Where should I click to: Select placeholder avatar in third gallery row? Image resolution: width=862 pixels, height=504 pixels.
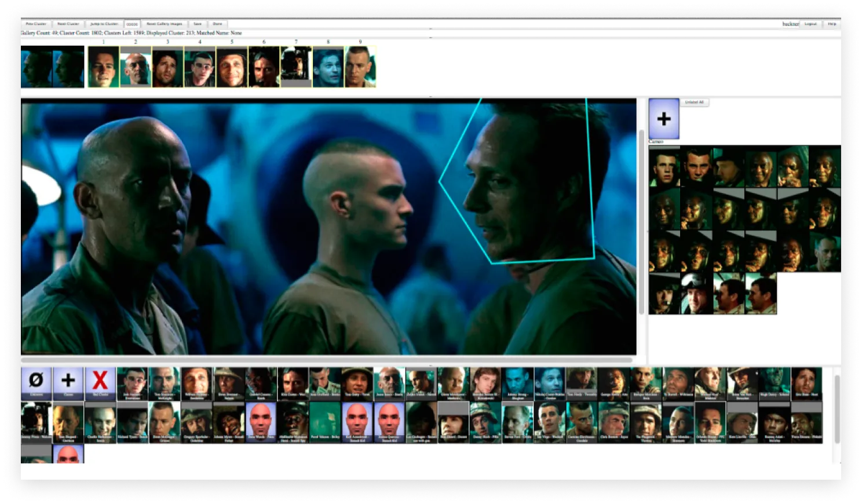click(x=68, y=454)
